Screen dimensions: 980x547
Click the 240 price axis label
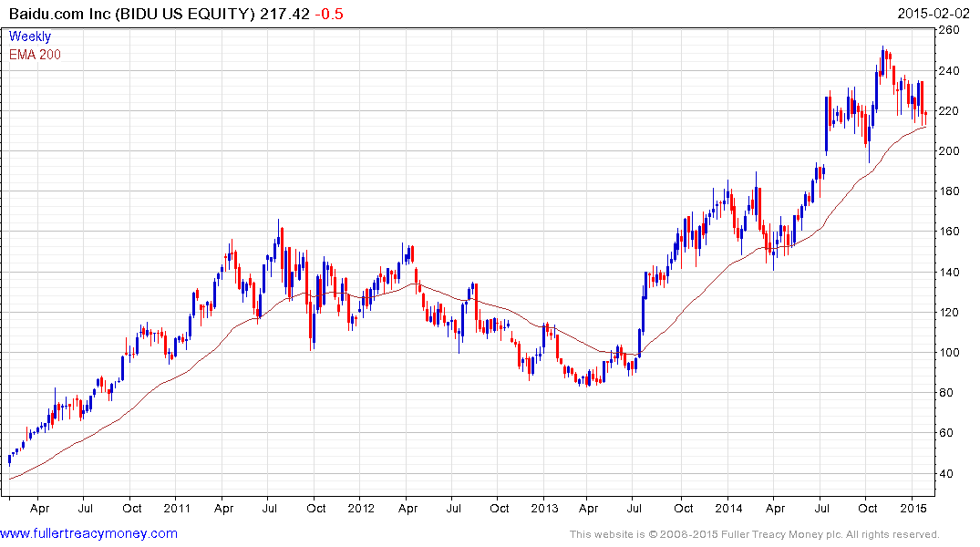(949, 70)
